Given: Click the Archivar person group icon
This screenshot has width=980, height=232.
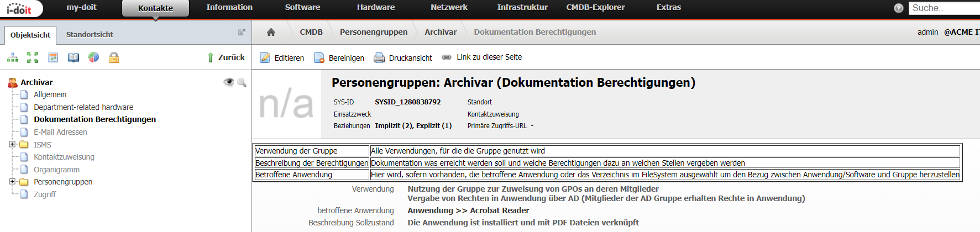Looking at the screenshot, I should click(x=13, y=83).
